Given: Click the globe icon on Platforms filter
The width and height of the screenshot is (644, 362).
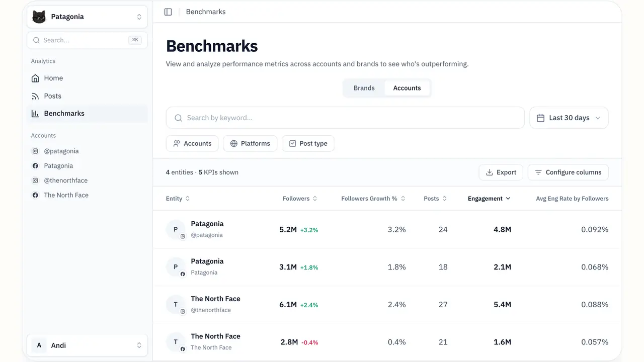Looking at the screenshot, I should tap(234, 143).
